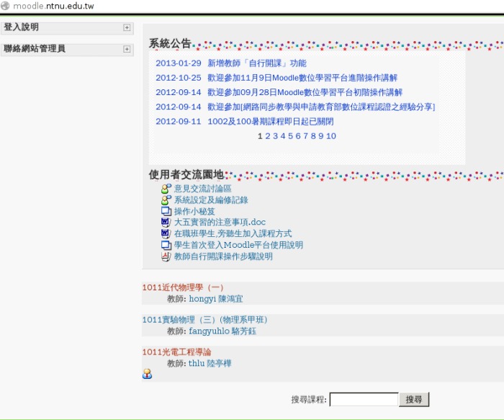The image size is (504, 420).
Task: Click the 系統公告 heading
Action: [x=170, y=43]
